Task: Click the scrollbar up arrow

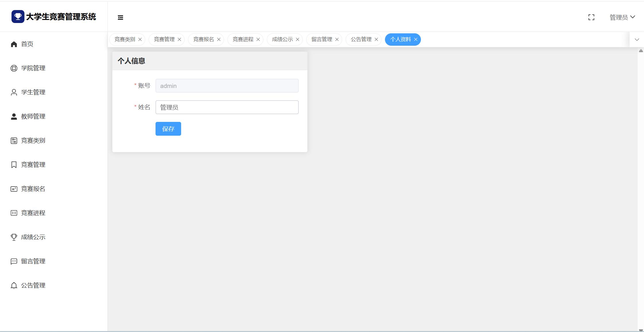Action: [x=641, y=51]
